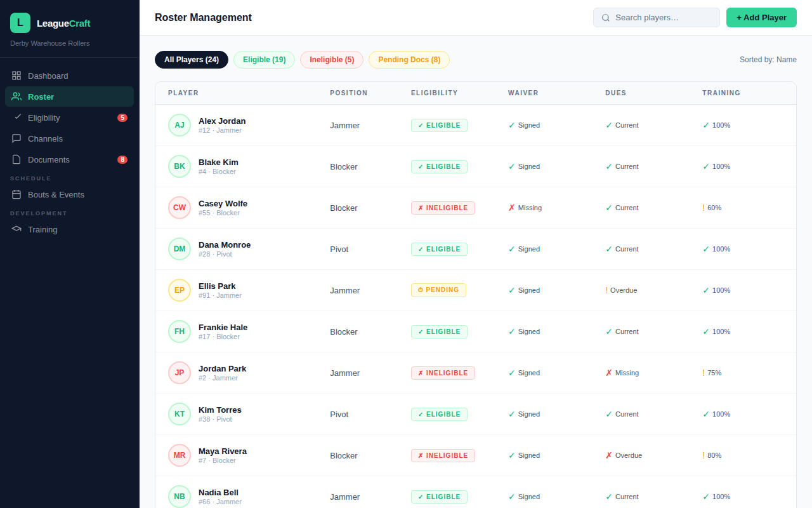
Task: Go to Bouts & Events
Action: pyautogui.click(x=70, y=194)
